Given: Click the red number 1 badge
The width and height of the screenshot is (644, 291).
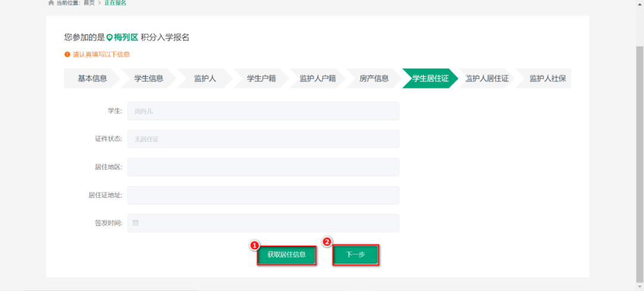Looking at the screenshot, I should [x=254, y=244].
